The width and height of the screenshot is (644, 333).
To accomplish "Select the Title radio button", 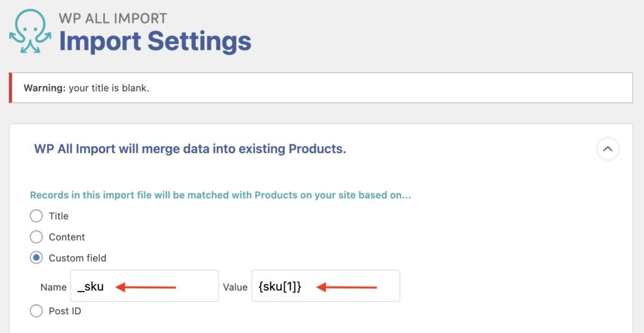I will (36, 216).
